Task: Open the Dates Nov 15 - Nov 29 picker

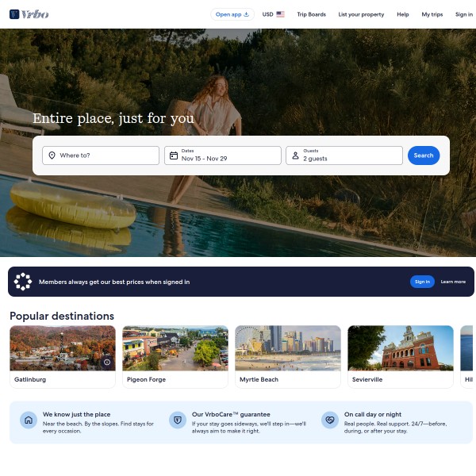Action: [x=222, y=155]
